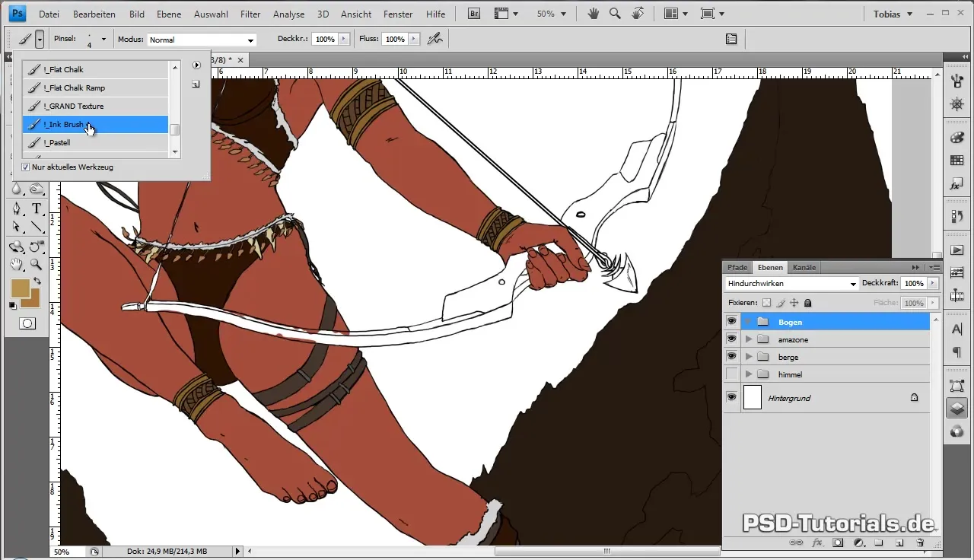Add layer style via fx icon
The height and width of the screenshot is (560, 974).
[818, 542]
